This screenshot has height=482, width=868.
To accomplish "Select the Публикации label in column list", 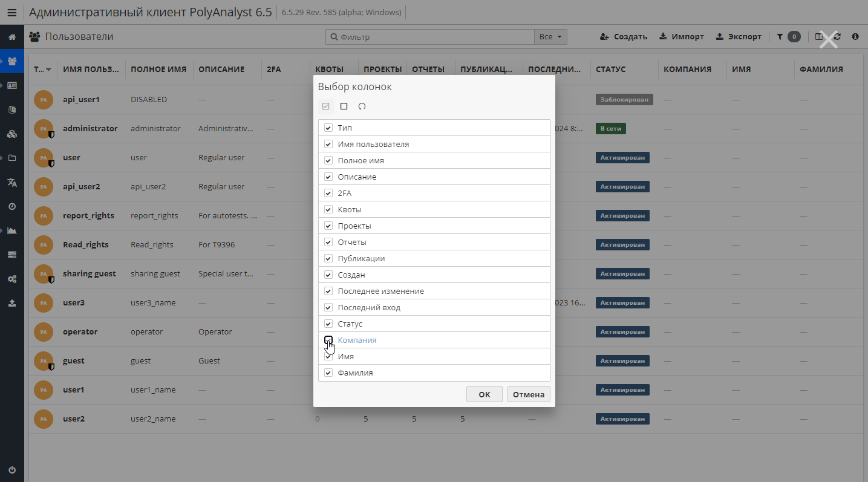I will pos(361,258).
